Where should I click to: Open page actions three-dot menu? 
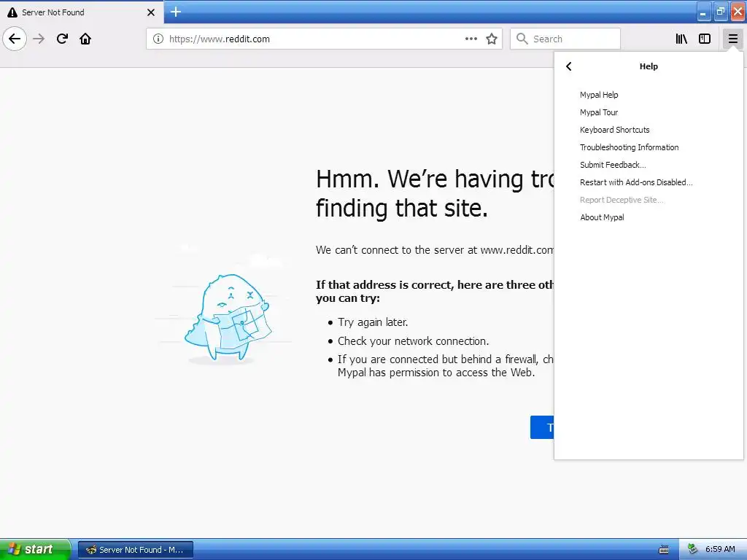pos(471,39)
